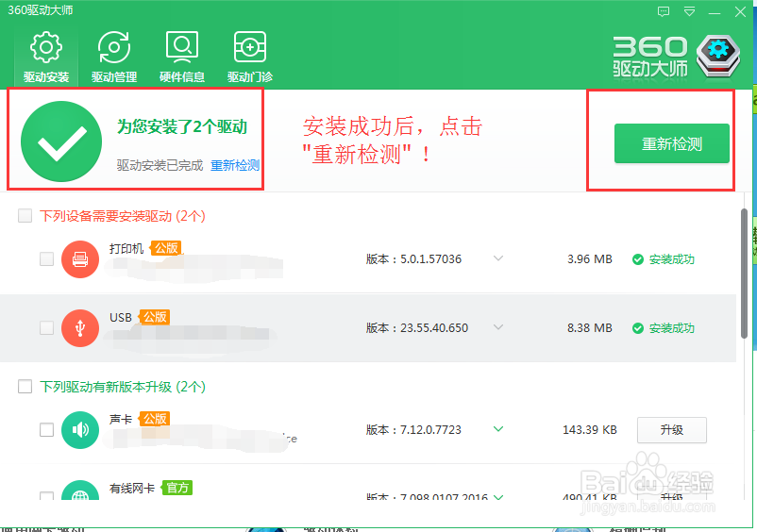Click 安装成功 status for USB
757x532 pixels.
click(664, 328)
